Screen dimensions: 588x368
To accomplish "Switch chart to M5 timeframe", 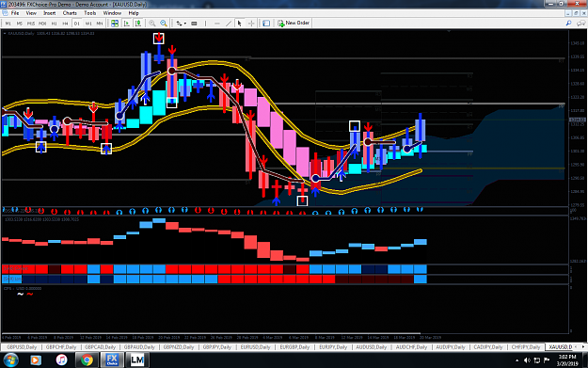I will click(x=19, y=24).
